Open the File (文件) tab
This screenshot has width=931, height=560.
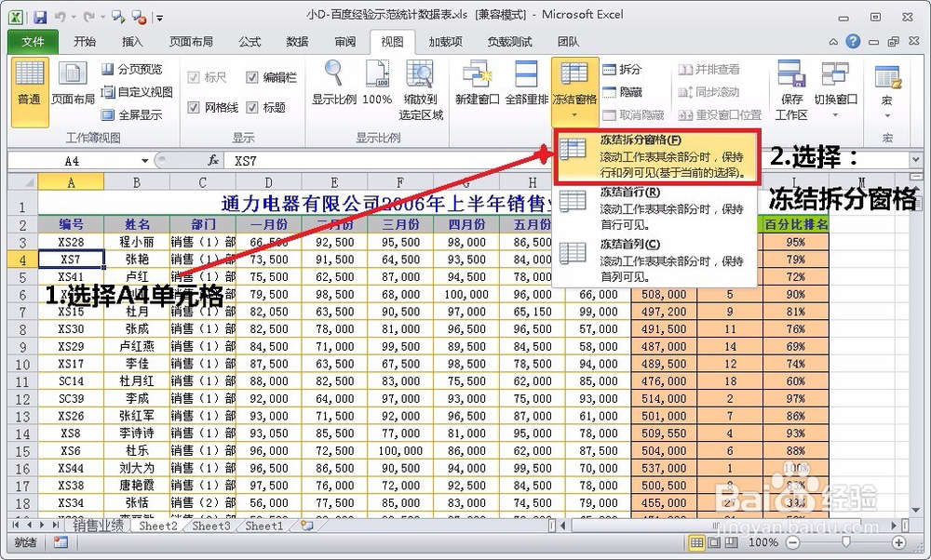click(x=33, y=42)
